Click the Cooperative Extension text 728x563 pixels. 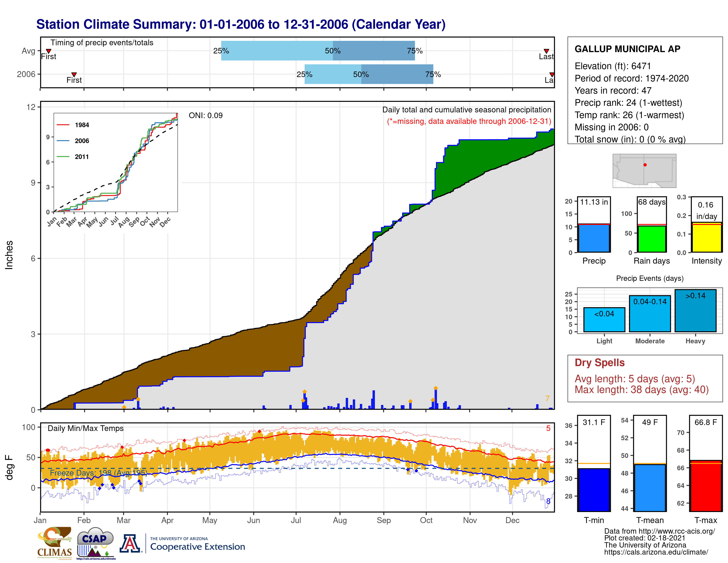pyautogui.click(x=197, y=547)
